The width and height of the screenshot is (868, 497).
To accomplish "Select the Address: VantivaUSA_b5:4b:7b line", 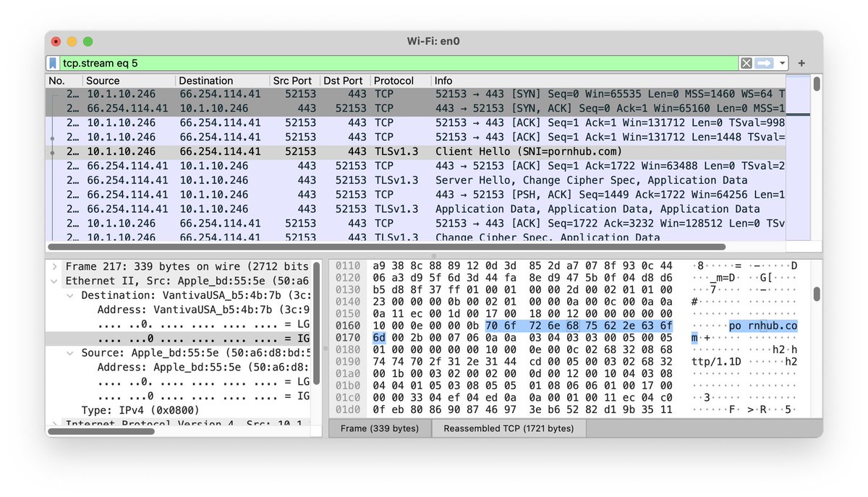I will (x=203, y=310).
